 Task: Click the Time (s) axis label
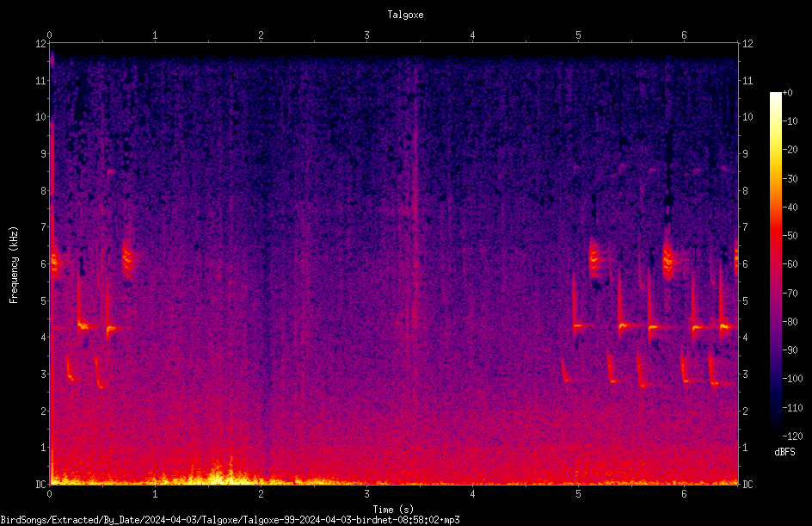(393, 510)
